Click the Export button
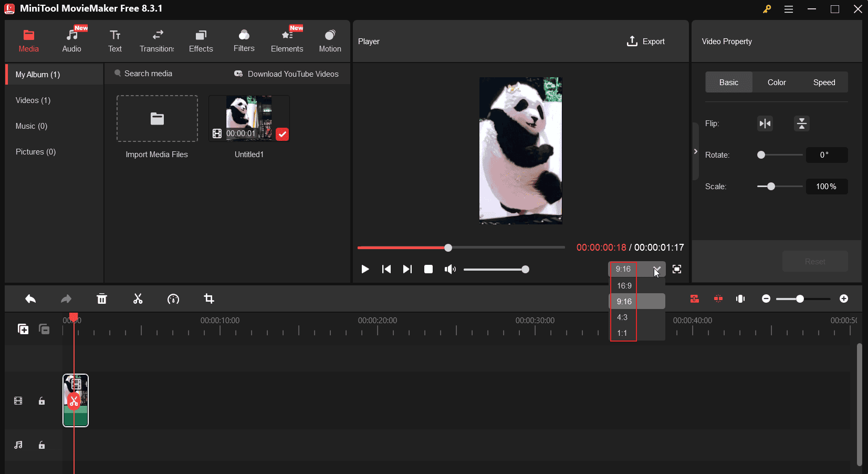 pos(646,41)
